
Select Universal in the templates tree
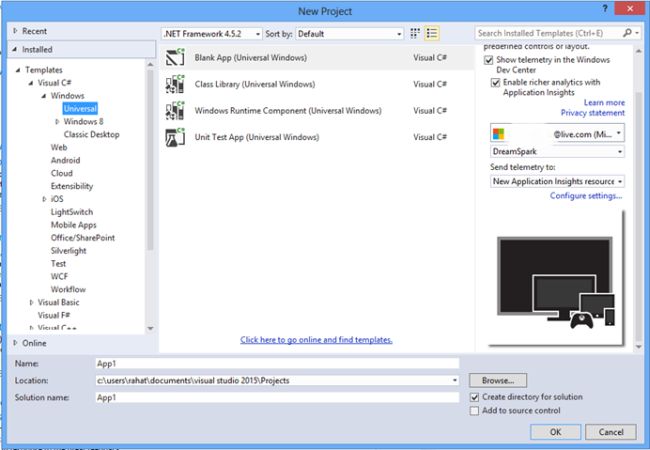[80, 109]
